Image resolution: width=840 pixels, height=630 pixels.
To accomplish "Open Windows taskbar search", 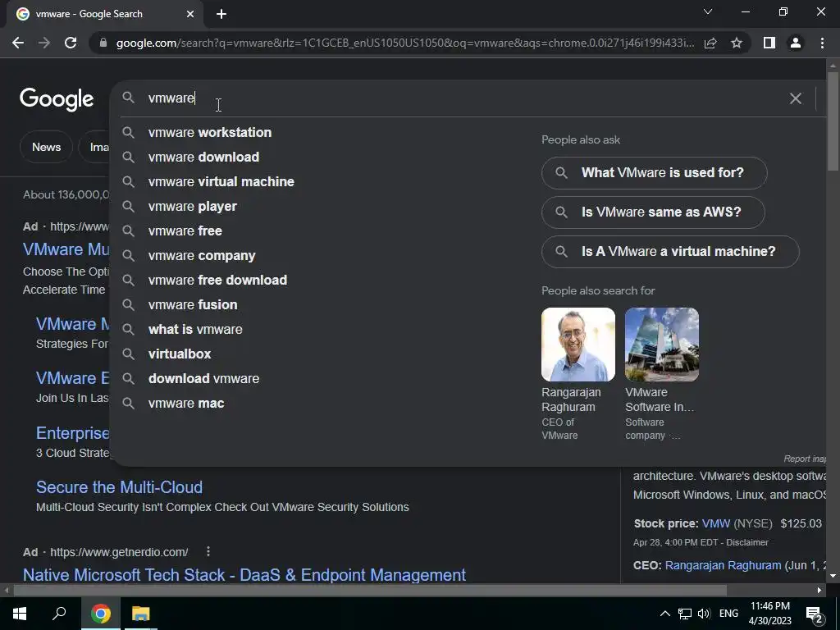I will click(x=59, y=614).
